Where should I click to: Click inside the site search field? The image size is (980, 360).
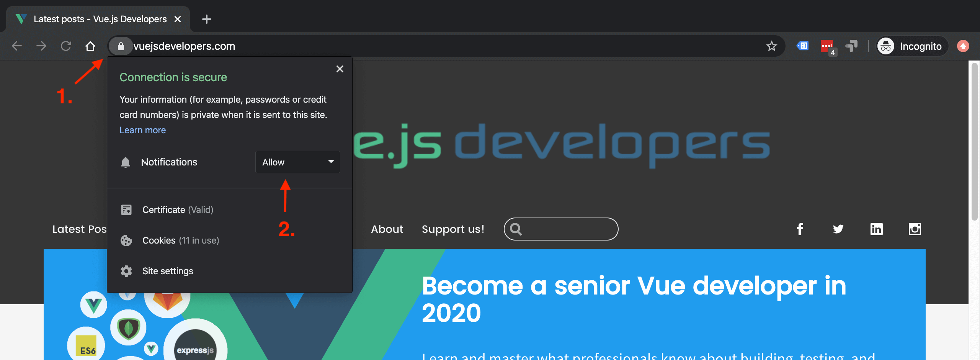(x=561, y=229)
